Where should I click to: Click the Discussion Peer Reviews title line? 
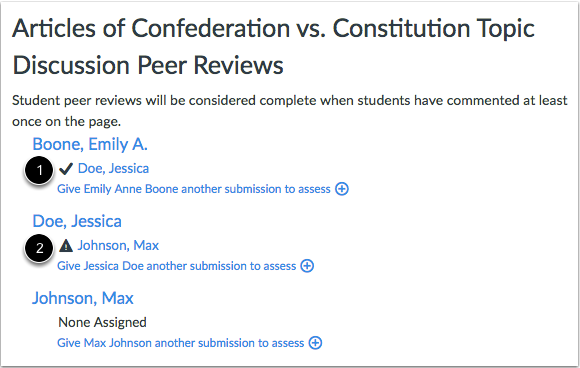[148, 65]
